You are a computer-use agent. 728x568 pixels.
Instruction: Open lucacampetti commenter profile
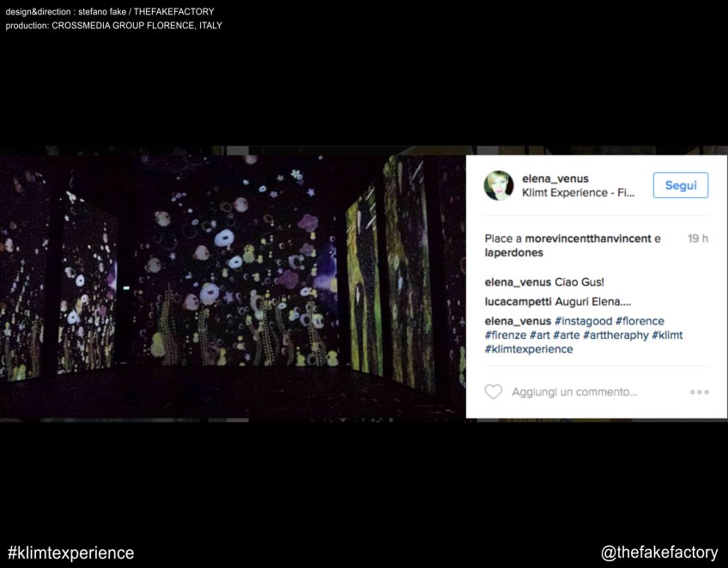(517, 302)
